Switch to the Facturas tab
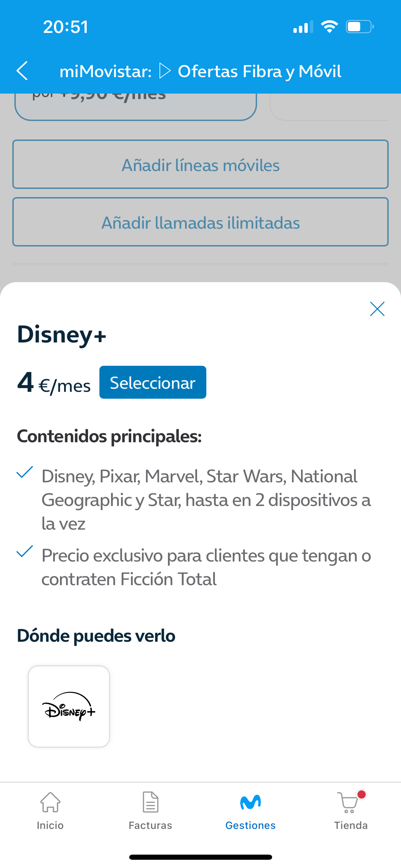This screenshot has width=401, height=868. 150,811
